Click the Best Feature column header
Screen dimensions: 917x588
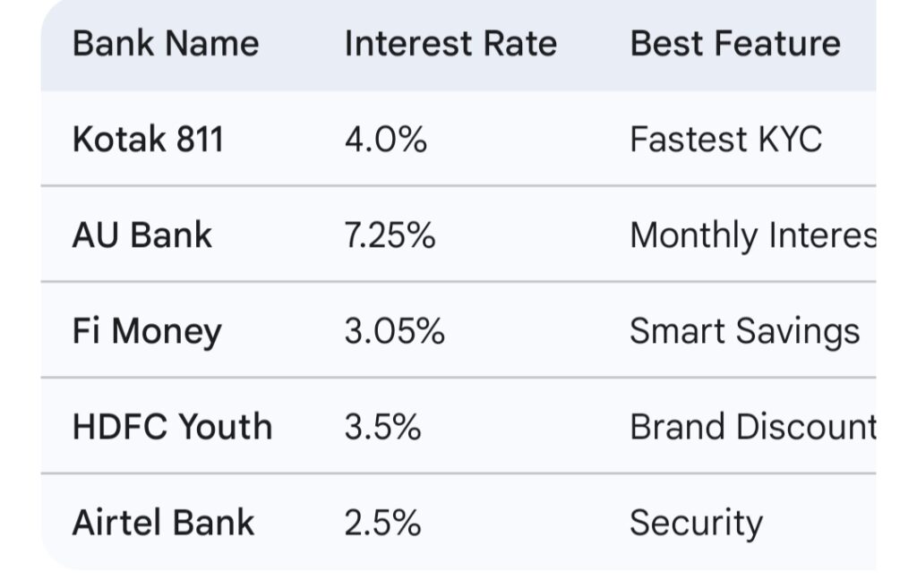click(x=735, y=43)
